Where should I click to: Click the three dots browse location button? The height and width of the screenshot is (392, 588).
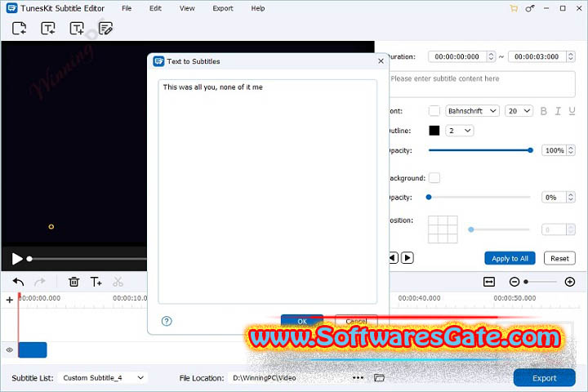tap(359, 378)
